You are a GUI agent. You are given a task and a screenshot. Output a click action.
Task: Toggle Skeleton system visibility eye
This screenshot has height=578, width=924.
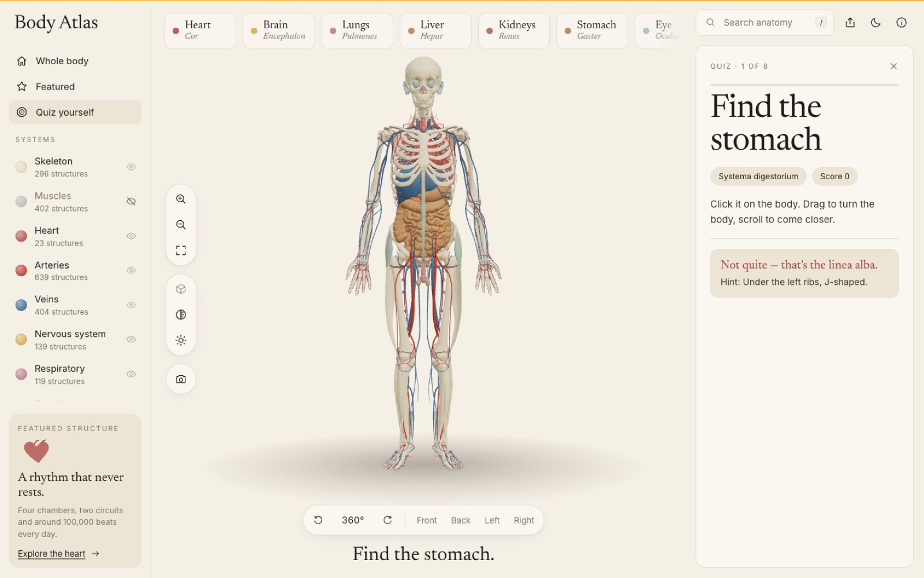131,167
